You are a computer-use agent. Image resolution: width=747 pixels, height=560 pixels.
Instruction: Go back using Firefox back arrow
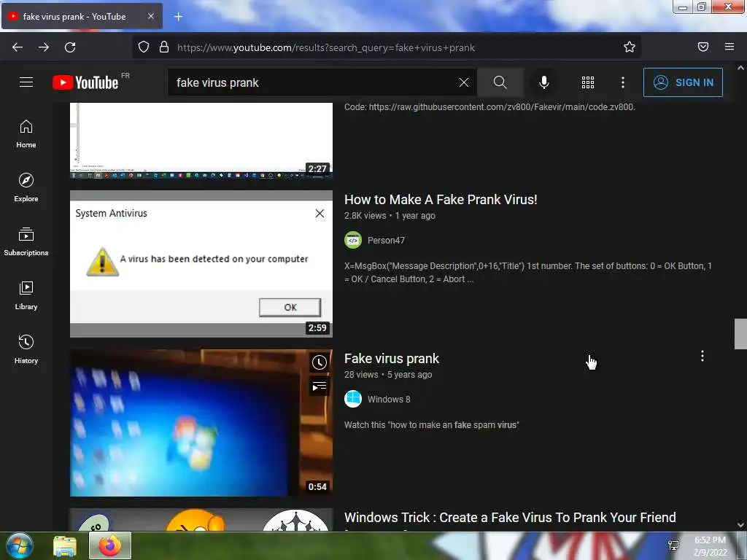coord(18,47)
